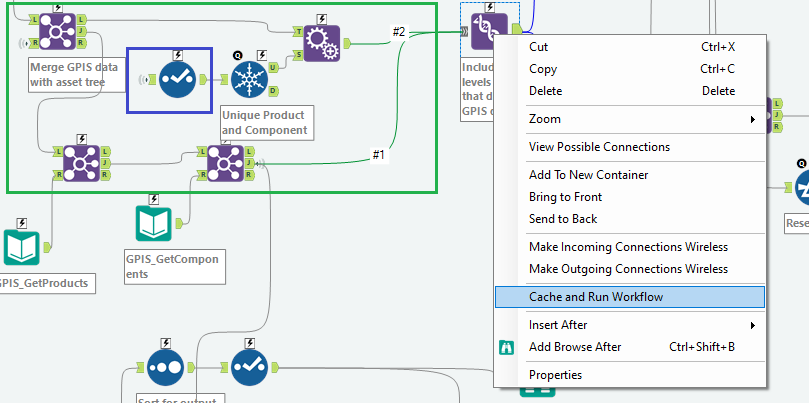Click the Join tool receiving connection #1
This screenshot has width=809, height=403.
click(225, 164)
